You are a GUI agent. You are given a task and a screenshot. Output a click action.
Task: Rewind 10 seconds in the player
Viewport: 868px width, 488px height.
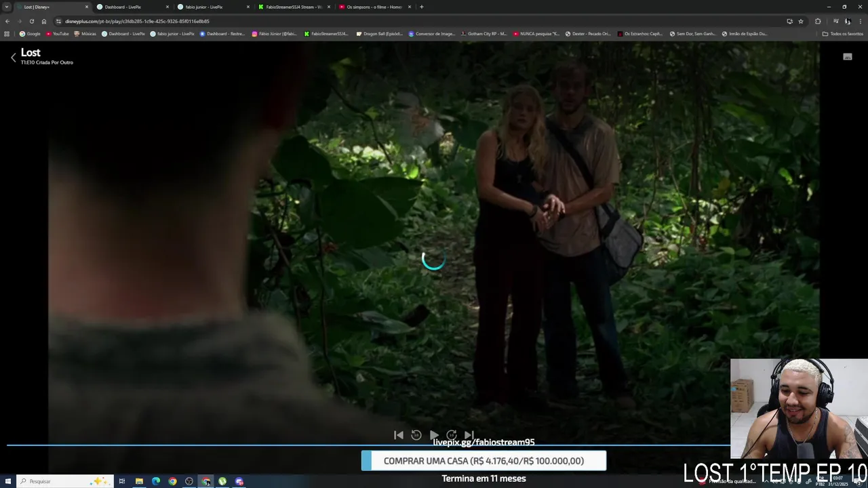click(x=416, y=435)
